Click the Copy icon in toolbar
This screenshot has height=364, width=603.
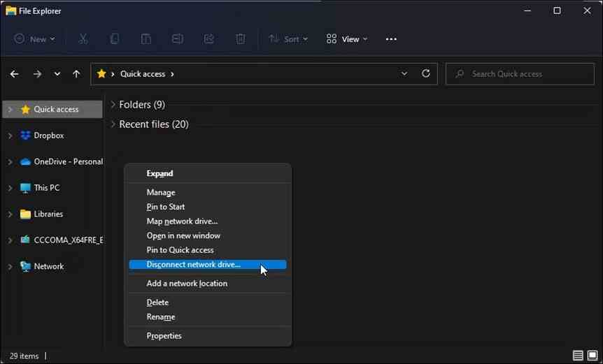tap(114, 39)
